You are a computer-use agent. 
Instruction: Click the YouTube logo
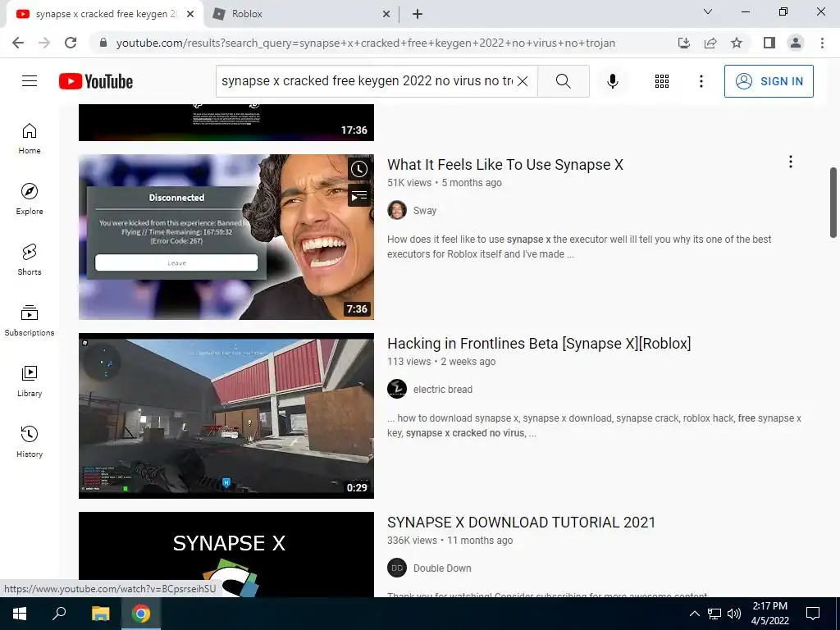(x=96, y=81)
